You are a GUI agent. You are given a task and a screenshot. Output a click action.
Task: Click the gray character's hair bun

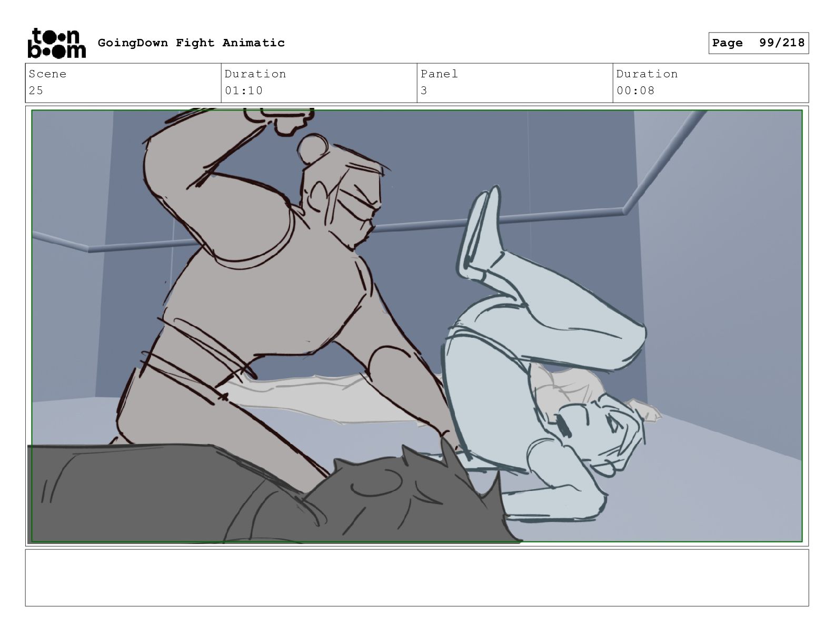pyautogui.click(x=313, y=149)
